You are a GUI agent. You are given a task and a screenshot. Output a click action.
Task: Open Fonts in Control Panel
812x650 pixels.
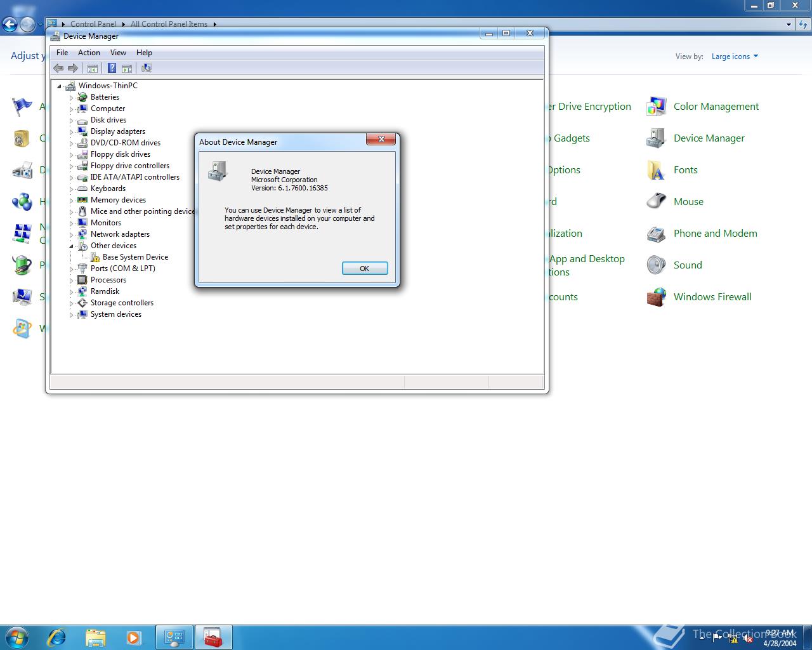coord(685,170)
